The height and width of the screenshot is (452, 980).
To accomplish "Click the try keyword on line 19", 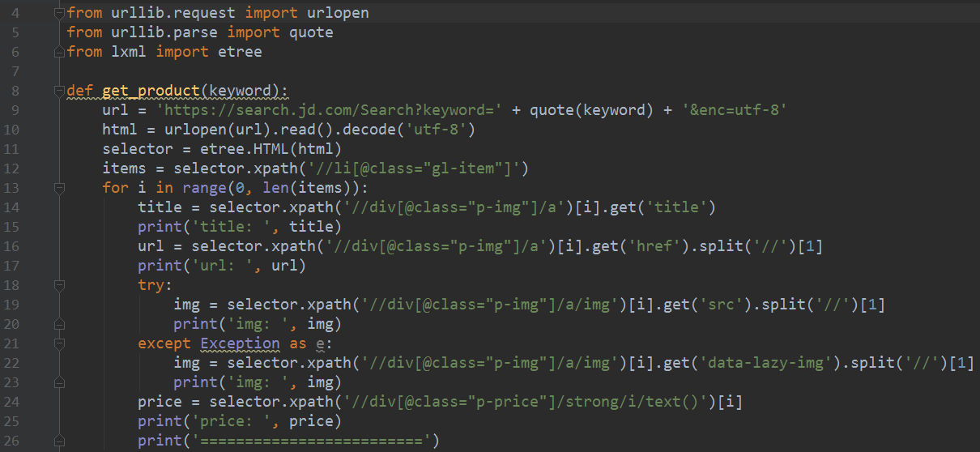I will point(152,285).
